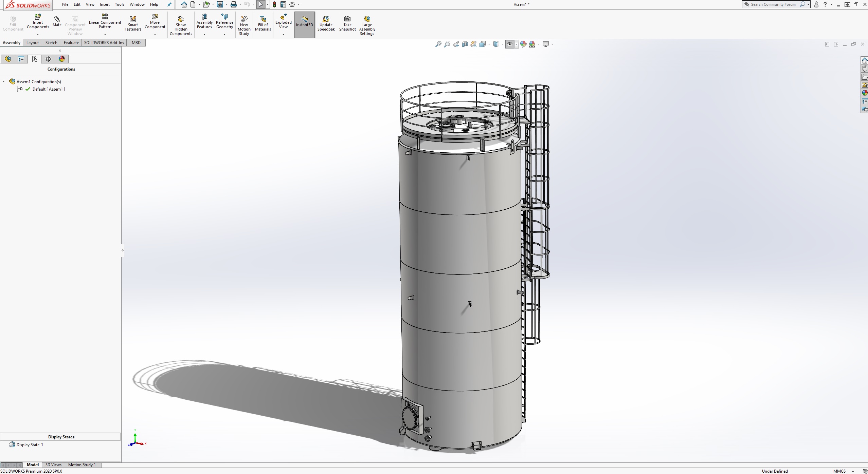868x474 pixels.
Task: Click the Search Community Forum field
Action: (x=773, y=4)
